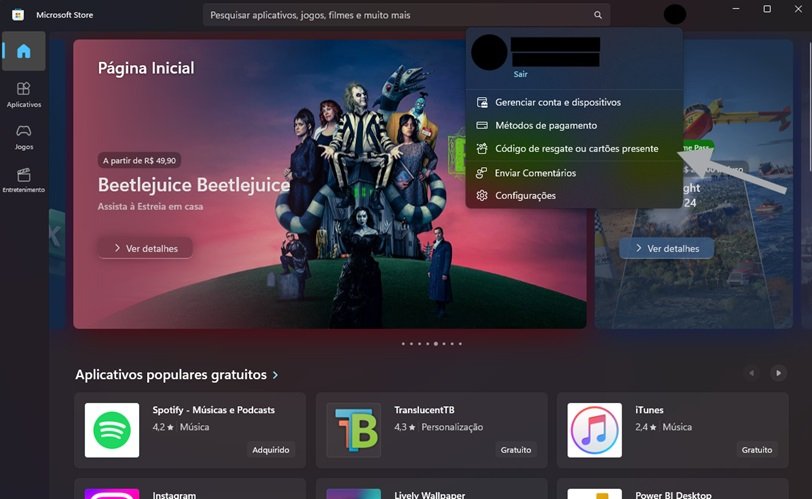Screen dimensions: 812x499
Task: Click Ver detalhes on the right banner
Action: (667, 248)
